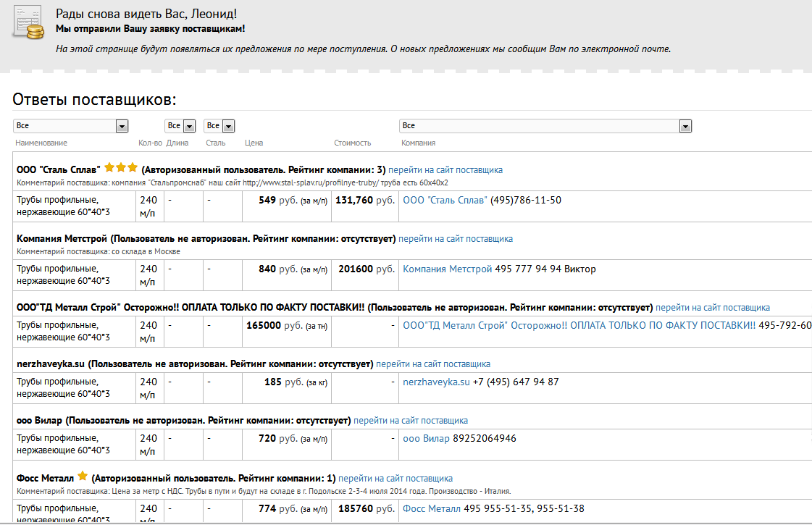Go to supplier site for ООО"ТД Металл Строй"

tap(713, 308)
